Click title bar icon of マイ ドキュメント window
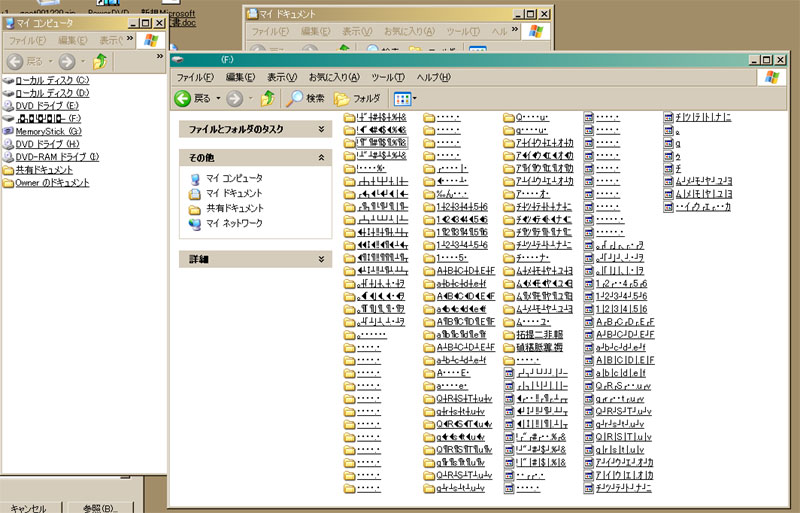800x513 pixels. point(252,14)
